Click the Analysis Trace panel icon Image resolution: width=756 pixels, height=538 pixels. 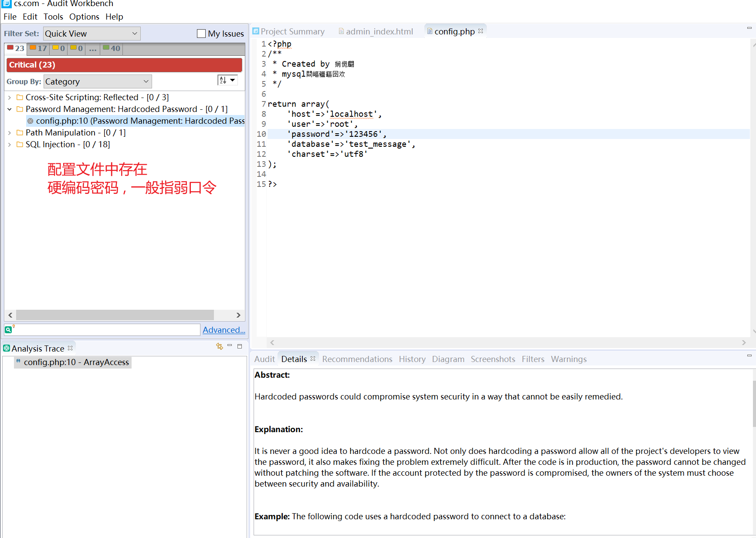click(7, 348)
